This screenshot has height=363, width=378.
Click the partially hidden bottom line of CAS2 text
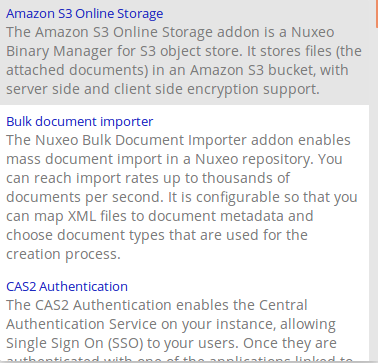point(179,359)
